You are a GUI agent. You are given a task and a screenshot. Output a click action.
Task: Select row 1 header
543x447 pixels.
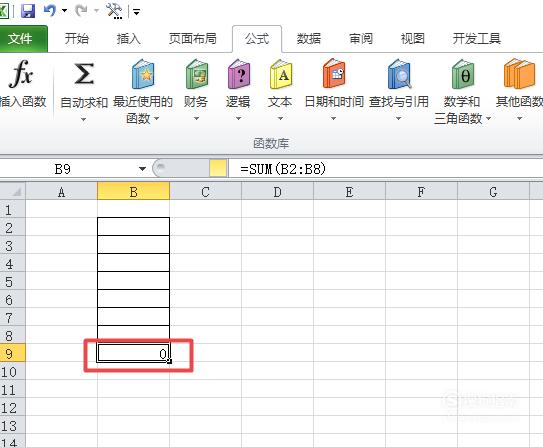(x=12, y=209)
